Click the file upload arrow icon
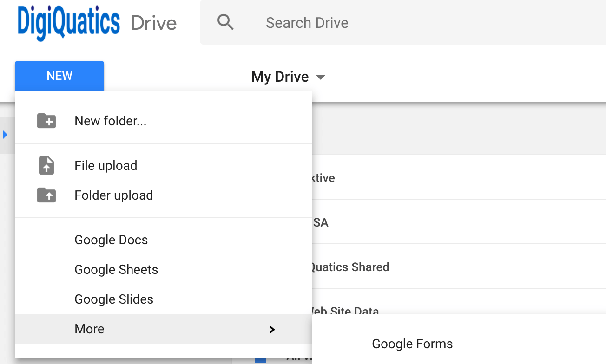This screenshot has width=606, height=364. pos(46,166)
